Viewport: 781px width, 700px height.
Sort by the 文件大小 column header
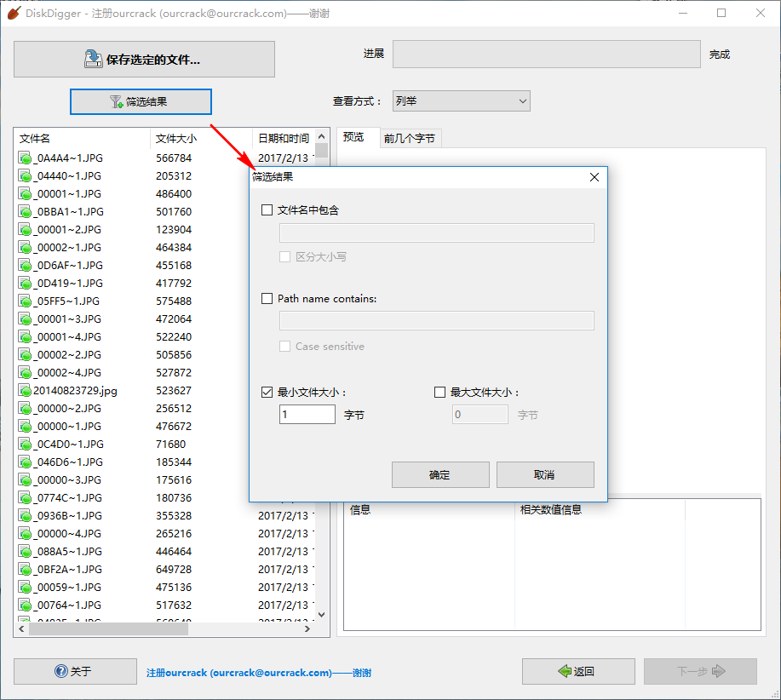point(201,139)
